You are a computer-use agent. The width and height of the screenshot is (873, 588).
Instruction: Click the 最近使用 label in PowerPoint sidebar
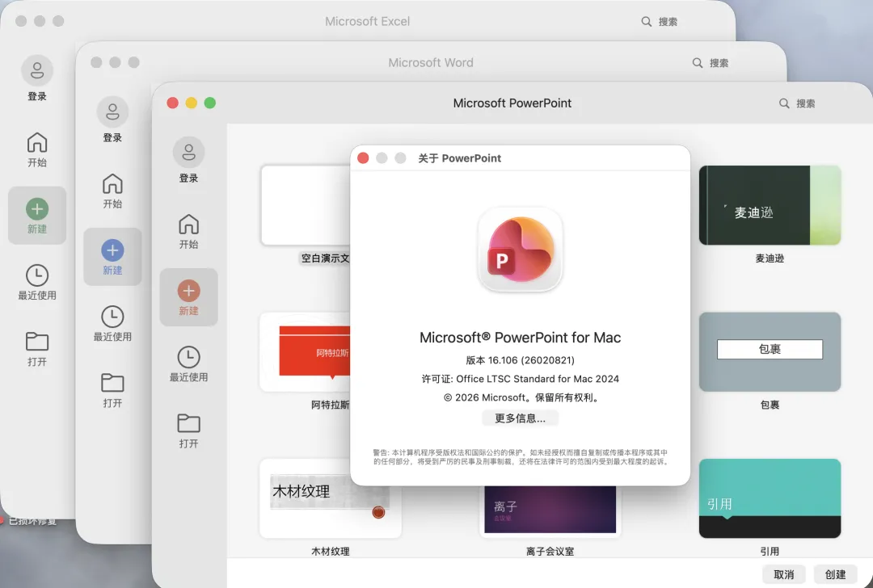click(x=188, y=377)
